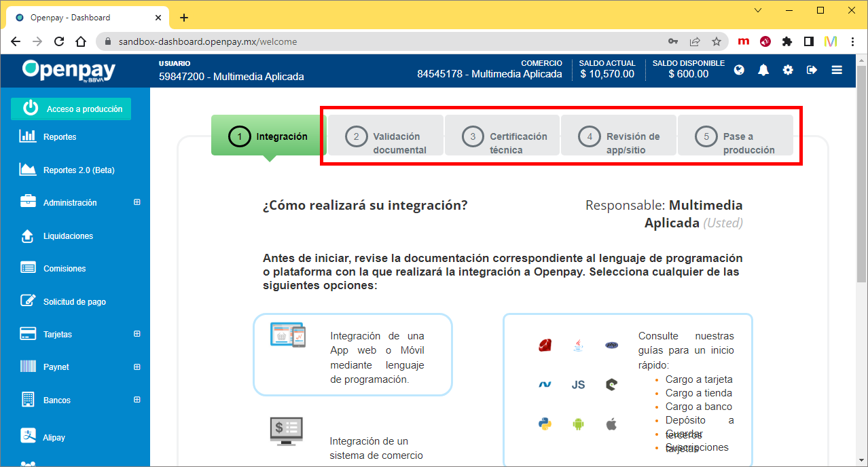The width and height of the screenshot is (868, 467).
Task: Select the Certificación técnica step
Action: (503, 136)
